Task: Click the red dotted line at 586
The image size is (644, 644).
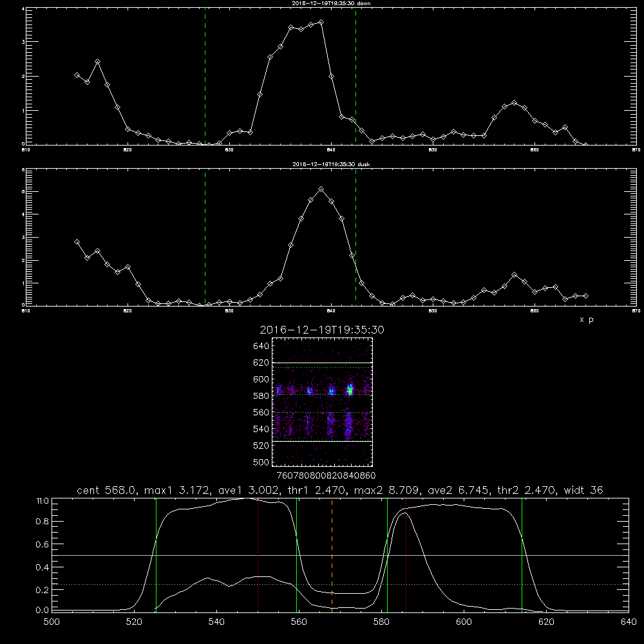Action: point(406,554)
